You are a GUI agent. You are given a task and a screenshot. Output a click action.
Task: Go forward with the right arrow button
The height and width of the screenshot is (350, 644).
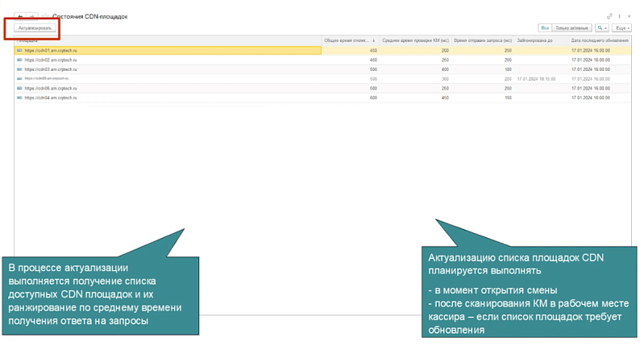[32, 17]
